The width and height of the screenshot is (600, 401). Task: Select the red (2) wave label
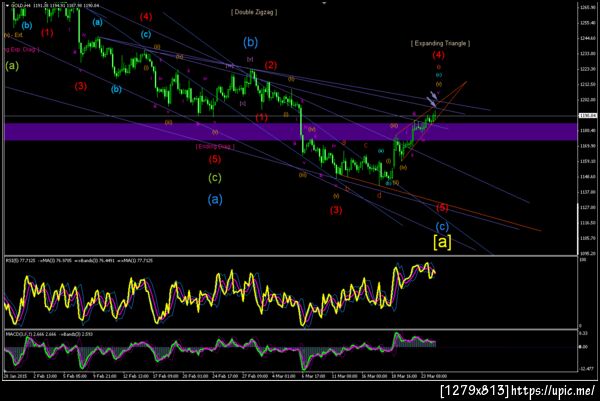point(271,65)
